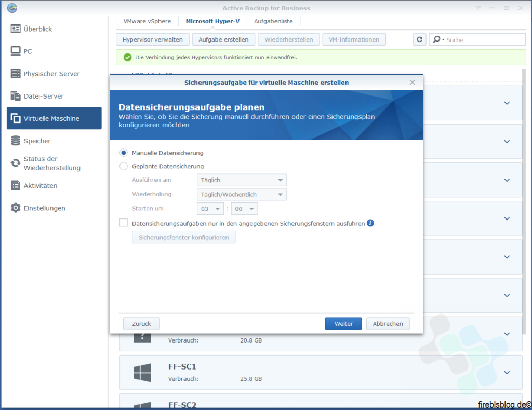Click the vertical scrollbar of the VM list
This screenshot has width=532, height=410.
(x=524, y=201)
